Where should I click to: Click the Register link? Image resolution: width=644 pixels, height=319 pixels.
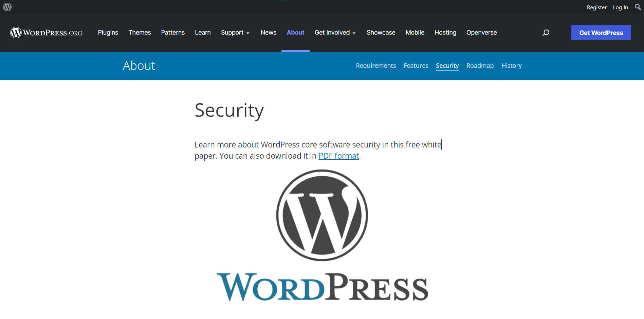(x=596, y=7)
